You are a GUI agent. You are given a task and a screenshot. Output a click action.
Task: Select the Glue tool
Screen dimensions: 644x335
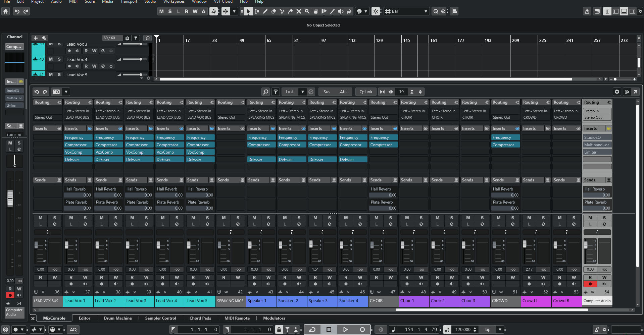[x=291, y=11]
